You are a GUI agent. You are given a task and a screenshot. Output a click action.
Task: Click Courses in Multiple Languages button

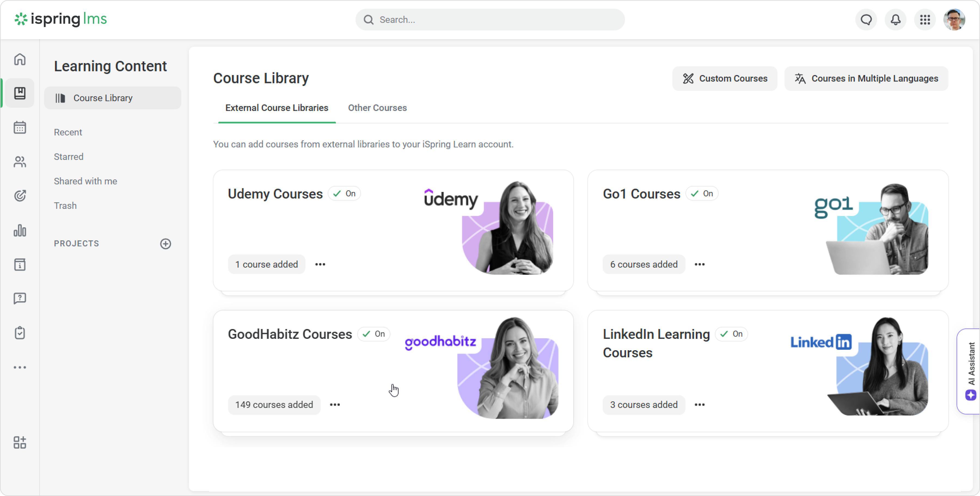tap(866, 79)
